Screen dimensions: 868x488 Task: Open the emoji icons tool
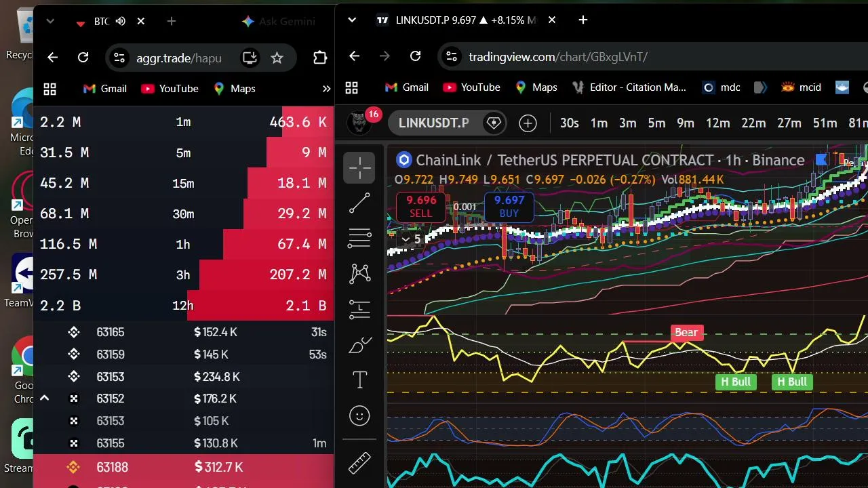(359, 415)
